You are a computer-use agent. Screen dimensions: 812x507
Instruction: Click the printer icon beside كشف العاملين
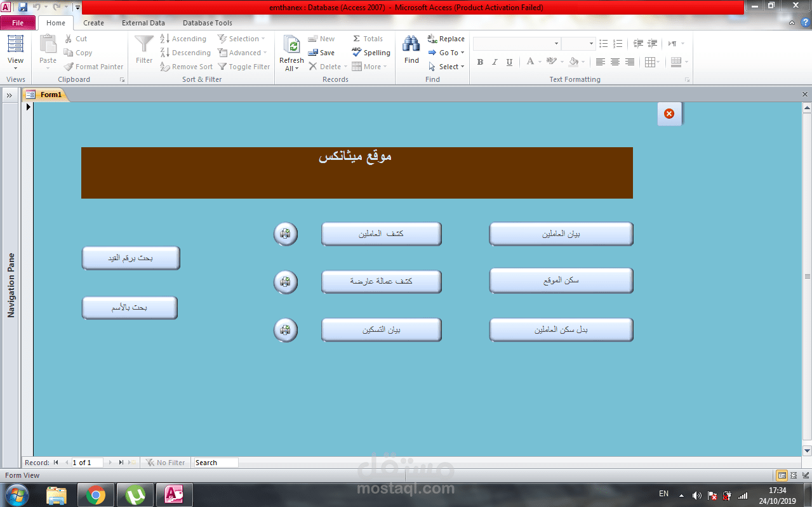click(x=285, y=234)
